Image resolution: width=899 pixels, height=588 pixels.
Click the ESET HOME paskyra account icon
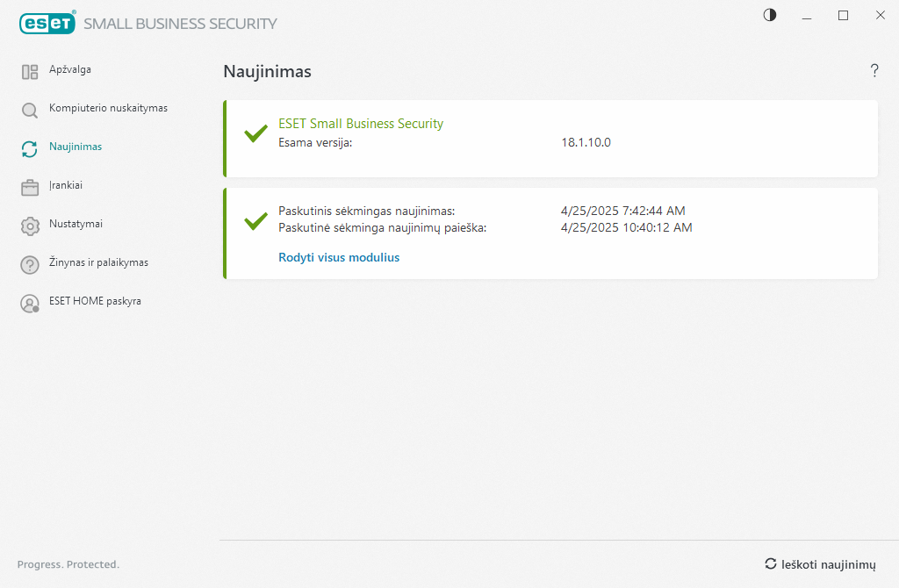coord(30,304)
